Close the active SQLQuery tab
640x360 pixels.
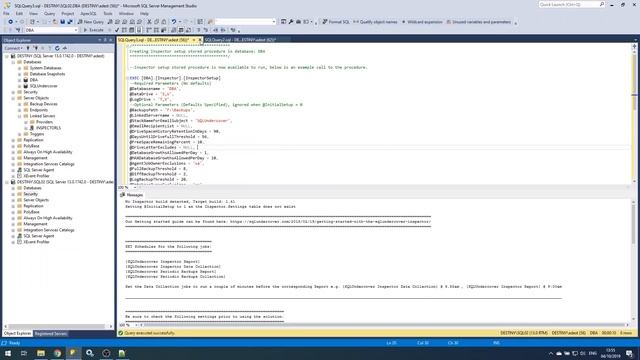pos(200,40)
